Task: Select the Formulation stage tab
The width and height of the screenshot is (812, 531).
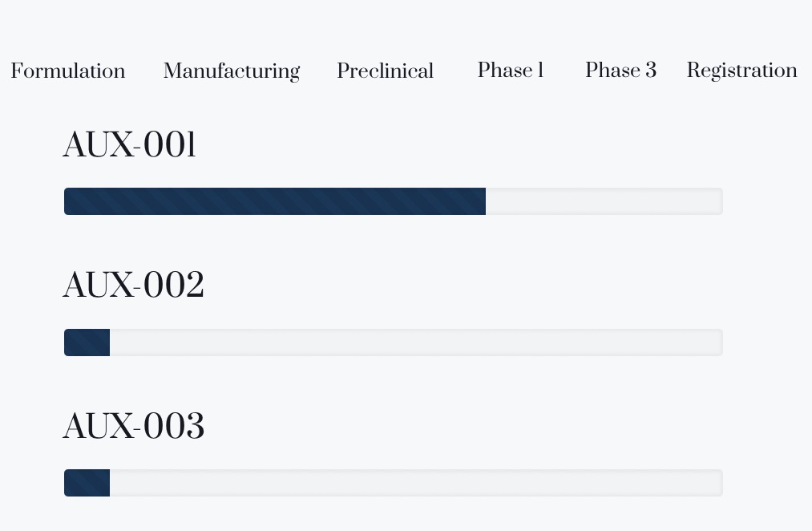Action: click(x=68, y=71)
